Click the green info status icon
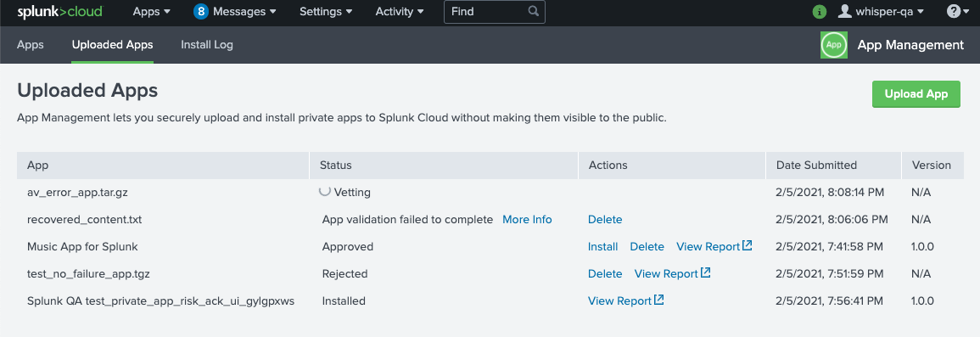 click(x=819, y=12)
